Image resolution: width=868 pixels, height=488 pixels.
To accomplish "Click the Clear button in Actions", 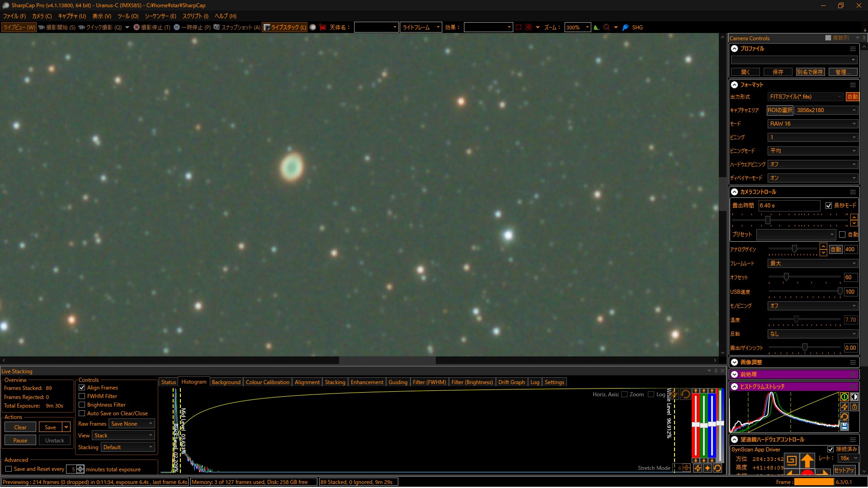I will (20, 427).
